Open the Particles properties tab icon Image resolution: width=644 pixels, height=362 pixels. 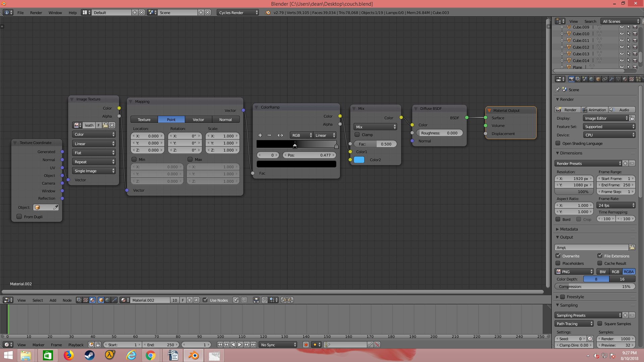(638, 79)
